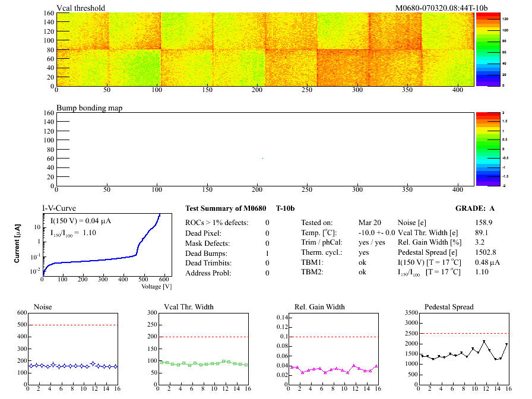Click the 'Rel. Gain Width' bottom plot title

coord(319,307)
